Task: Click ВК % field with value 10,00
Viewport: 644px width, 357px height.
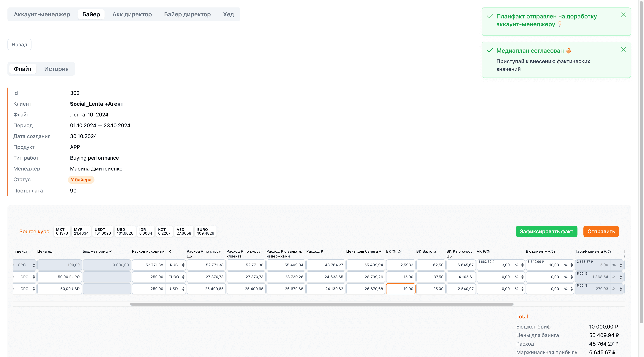Action: pos(400,288)
